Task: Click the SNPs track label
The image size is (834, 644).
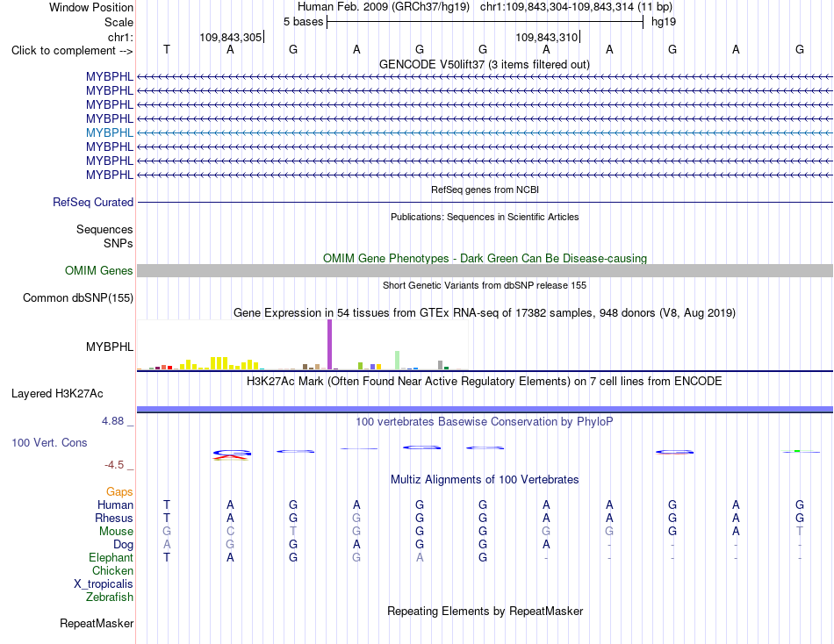Action: click(119, 243)
